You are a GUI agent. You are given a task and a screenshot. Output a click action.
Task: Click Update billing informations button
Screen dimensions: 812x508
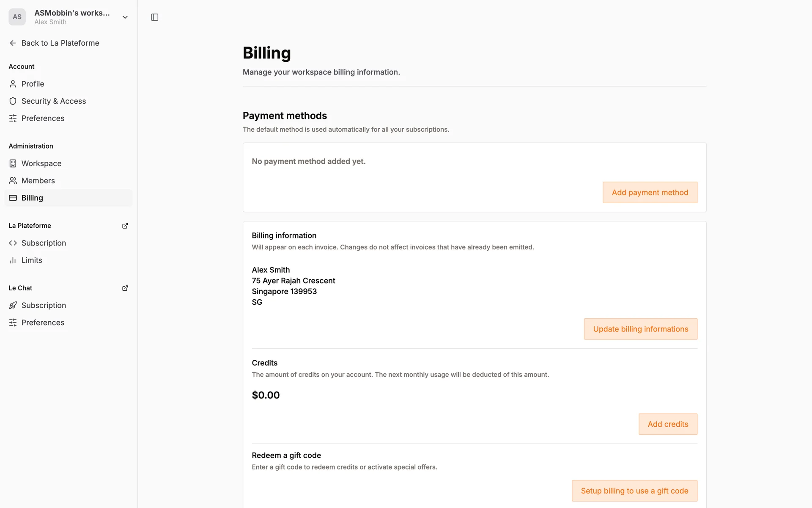point(640,329)
